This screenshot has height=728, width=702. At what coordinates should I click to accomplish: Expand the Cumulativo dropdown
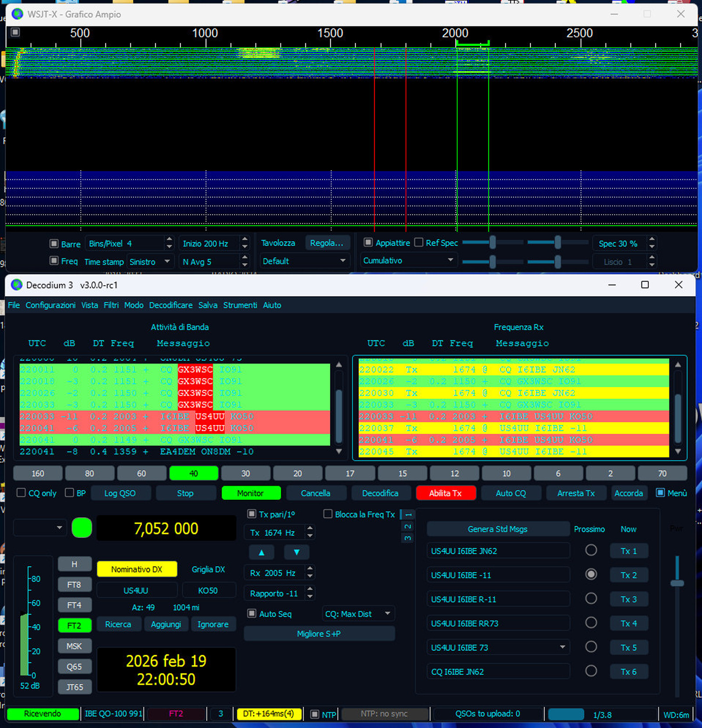pos(408,261)
